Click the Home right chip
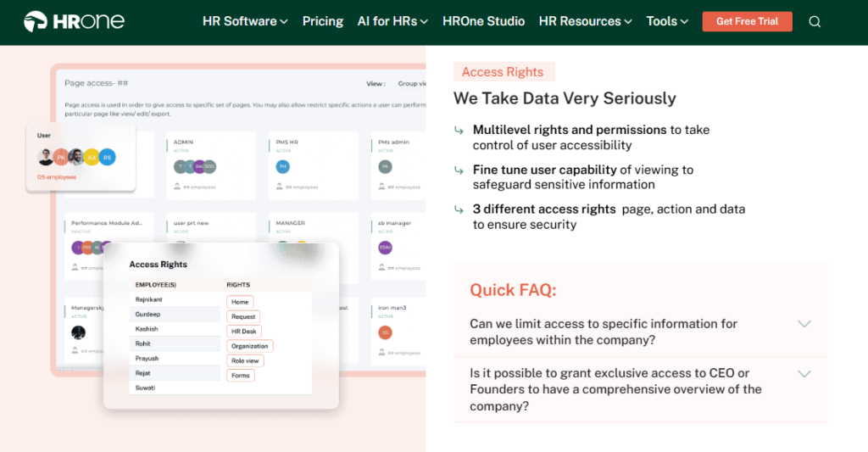This screenshot has width=868, height=452. coord(240,302)
